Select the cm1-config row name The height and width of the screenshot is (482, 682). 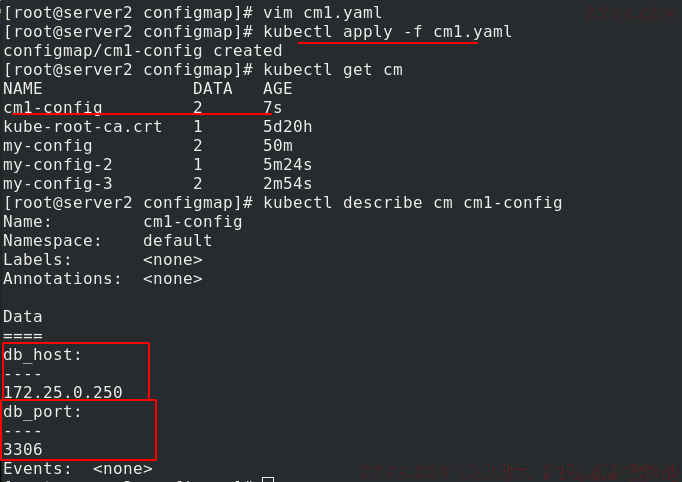[x=53, y=108]
